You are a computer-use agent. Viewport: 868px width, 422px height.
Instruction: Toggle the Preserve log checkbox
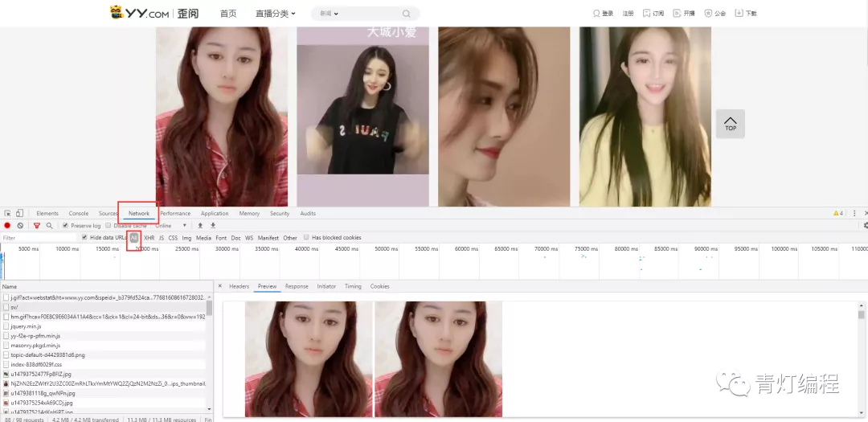point(65,225)
